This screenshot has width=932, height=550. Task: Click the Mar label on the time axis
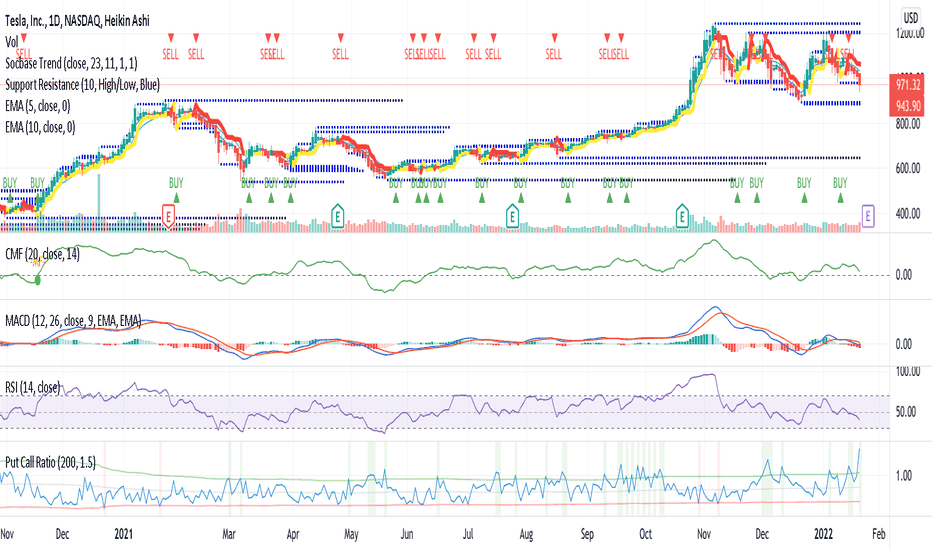pos(229,533)
